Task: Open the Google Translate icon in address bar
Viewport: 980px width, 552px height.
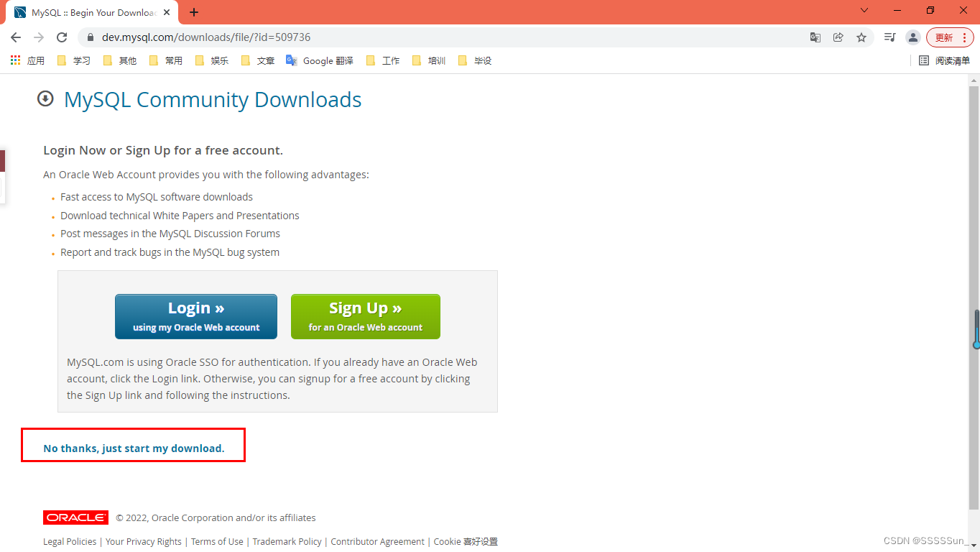Action: (815, 37)
